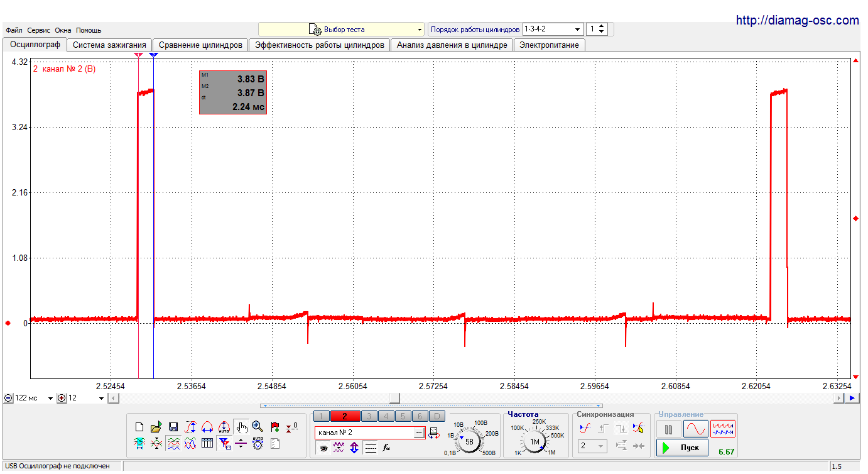Expand the Выбор теста dropdown
Image resolution: width=868 pixels, height=474 pixels.
(342, 30)
